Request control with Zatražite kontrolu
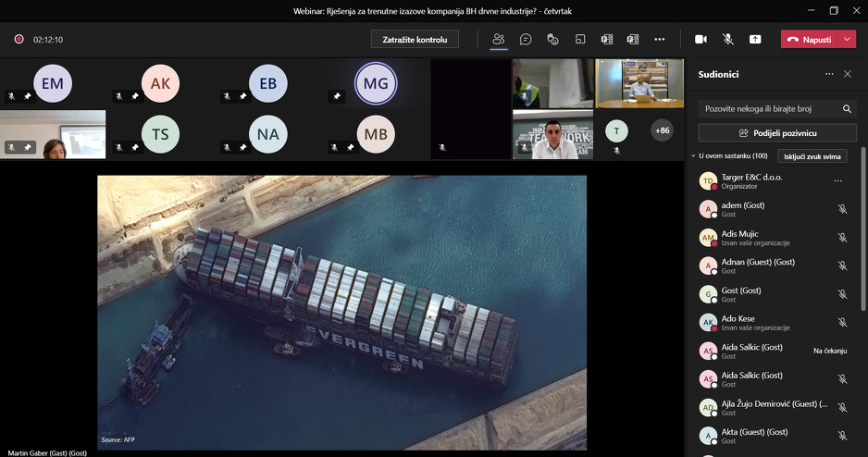The width and height of the screenshot is (868, 457). (415, 39)
